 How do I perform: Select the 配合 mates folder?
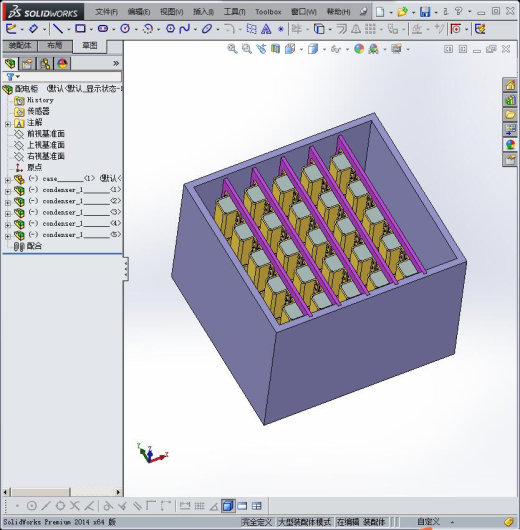tap(28, 246)
